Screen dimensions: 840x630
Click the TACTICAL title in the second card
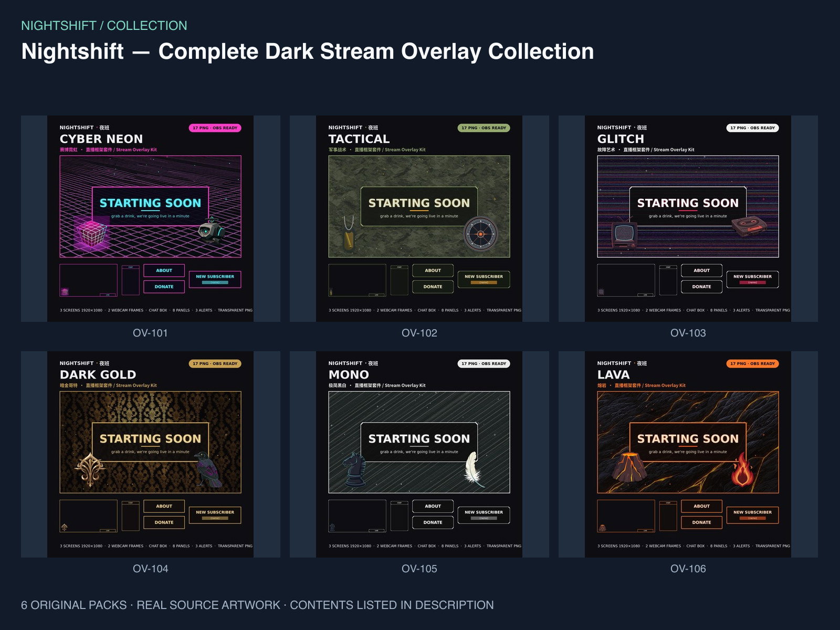(359, 139)
